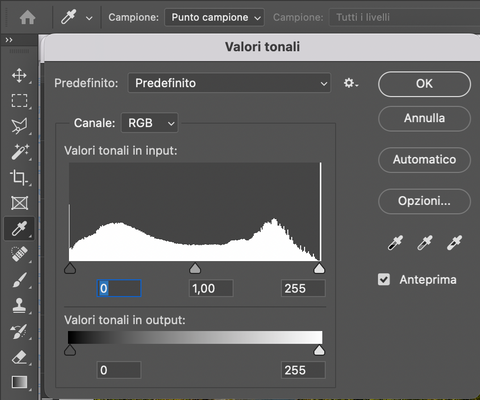Focus the input shadow value field 0

pyautogui.click(x=119, y=288)
